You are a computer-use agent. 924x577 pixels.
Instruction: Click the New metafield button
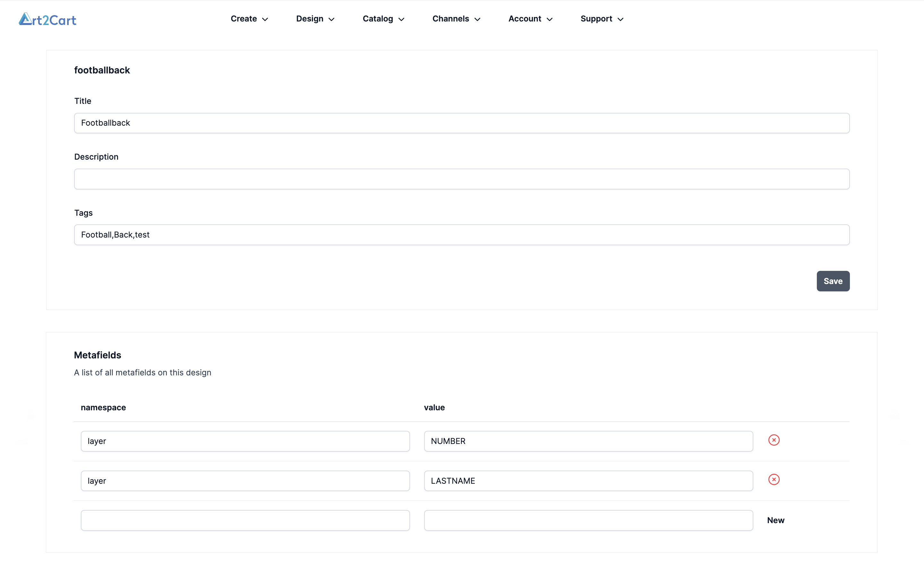click(775, 520)
